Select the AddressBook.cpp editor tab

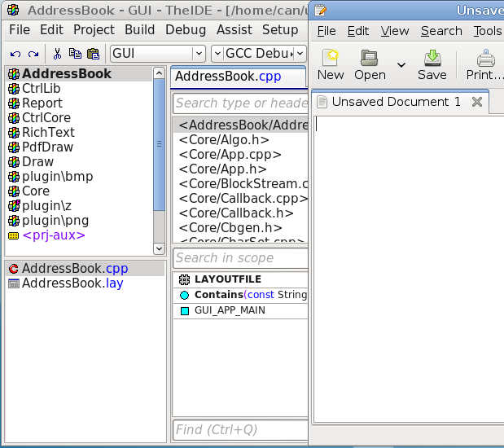[228, 77]
